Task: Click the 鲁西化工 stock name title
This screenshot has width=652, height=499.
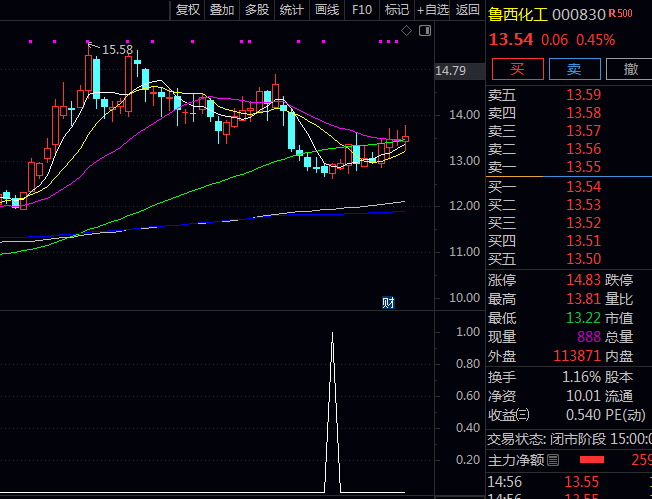Action: pos(517,15)
